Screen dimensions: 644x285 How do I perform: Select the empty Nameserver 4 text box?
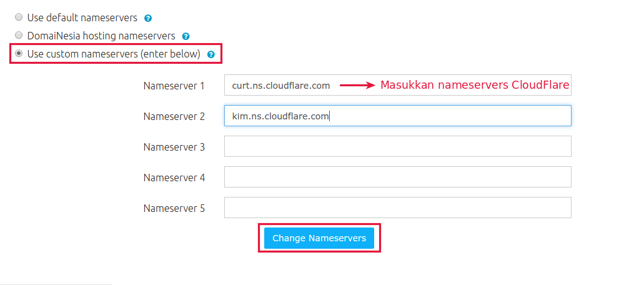(x=397, y=177)
